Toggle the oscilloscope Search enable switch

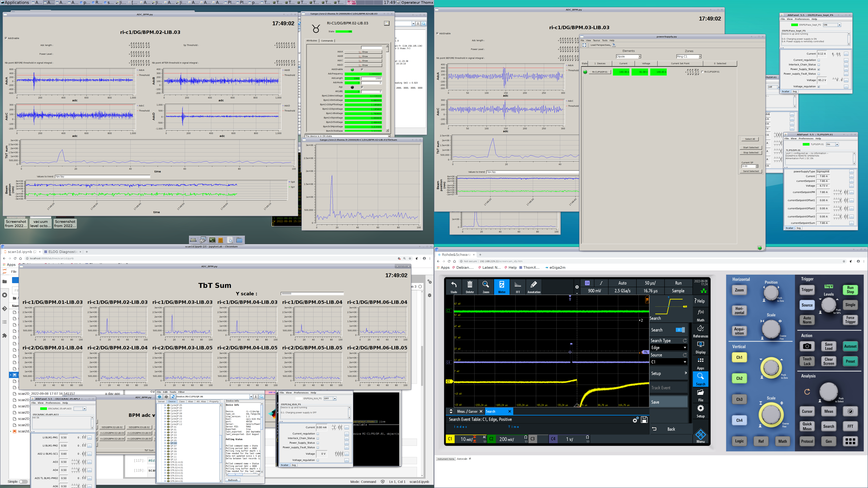pyautogui.click(x=680, y=330)
